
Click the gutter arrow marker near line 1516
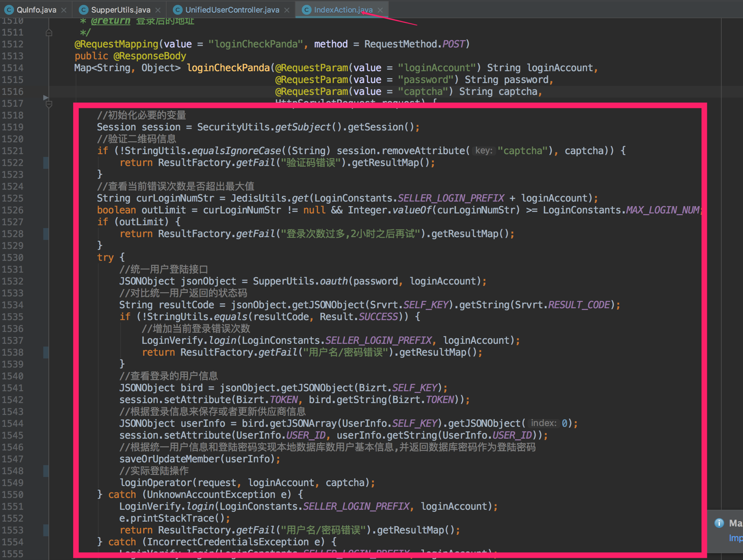tap(46, 98)
